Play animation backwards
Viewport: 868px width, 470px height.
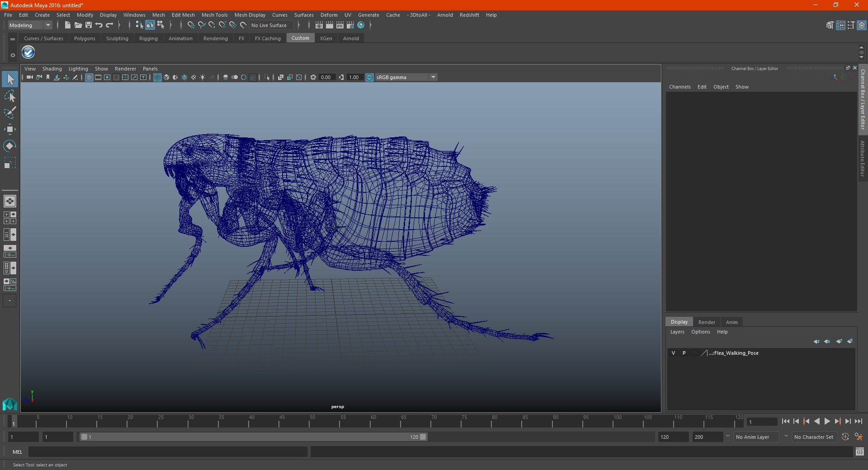(x=816, y=421)
